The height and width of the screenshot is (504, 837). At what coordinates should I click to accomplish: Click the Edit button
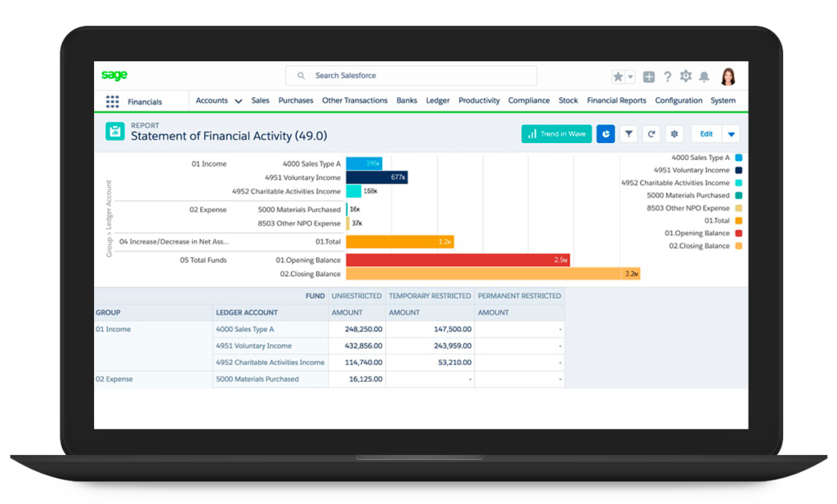tap(706, 134)
